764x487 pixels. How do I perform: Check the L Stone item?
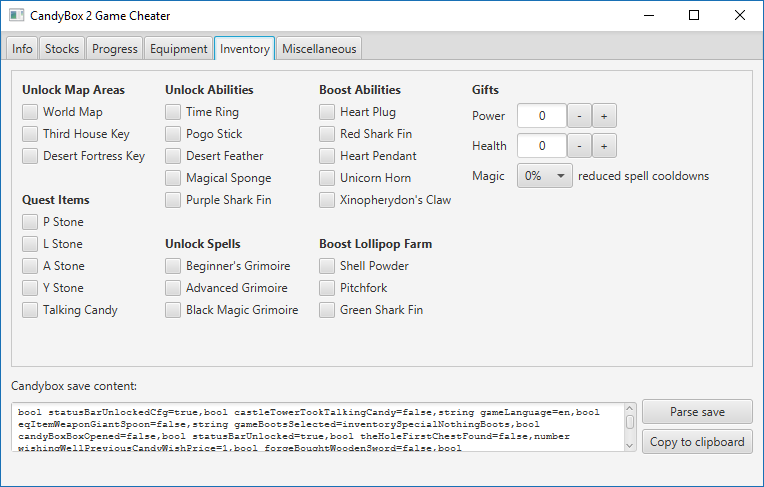[x=30, y=244]
